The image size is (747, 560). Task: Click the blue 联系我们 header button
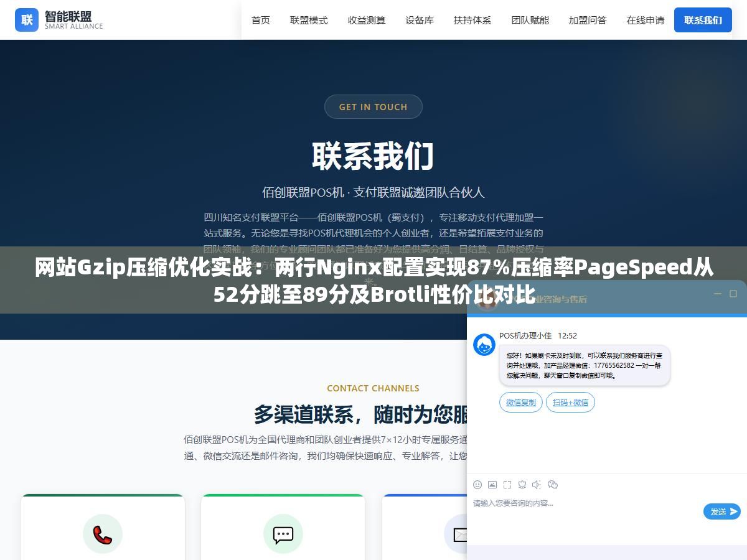tap(703, 20)
